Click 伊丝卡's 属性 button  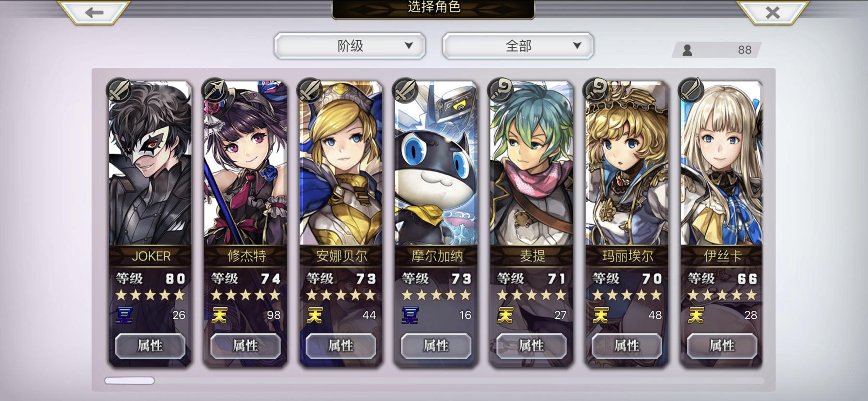tap(722, 346)
